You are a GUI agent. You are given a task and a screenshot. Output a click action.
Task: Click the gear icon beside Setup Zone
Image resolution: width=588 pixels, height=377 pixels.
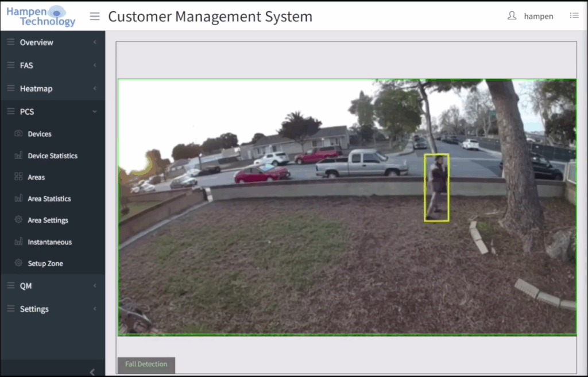[x=18, y=263]
